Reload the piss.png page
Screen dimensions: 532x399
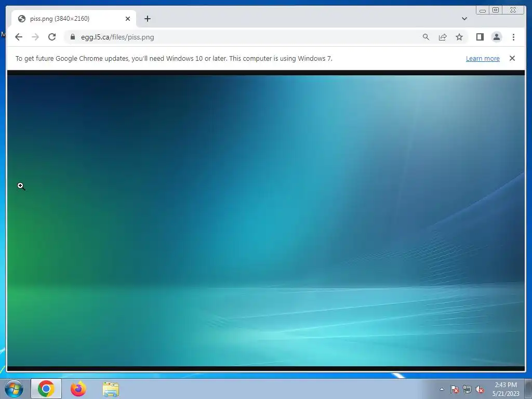[52, 37]
